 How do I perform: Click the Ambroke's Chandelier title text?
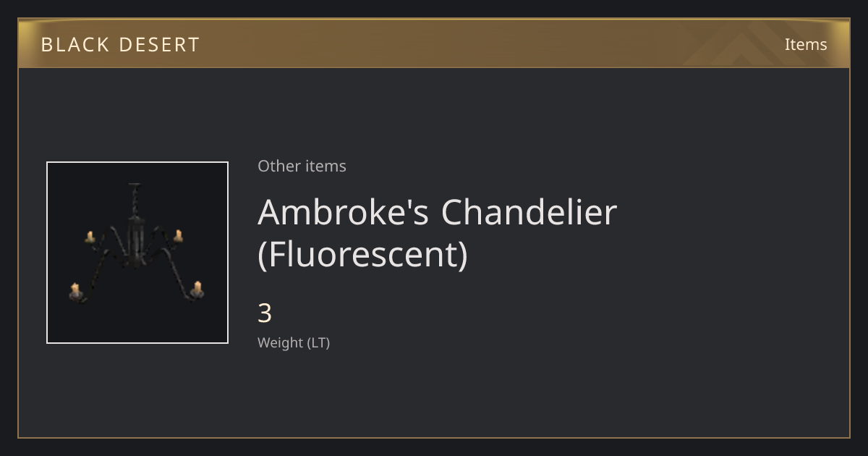pos(437,212)
